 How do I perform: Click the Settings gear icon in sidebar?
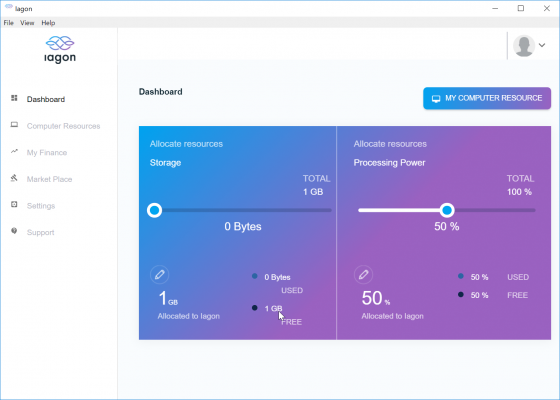point(14,205)
